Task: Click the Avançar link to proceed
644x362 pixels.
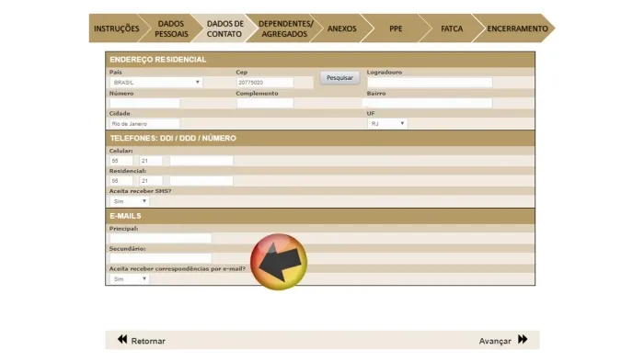Action: coord(495,341)
